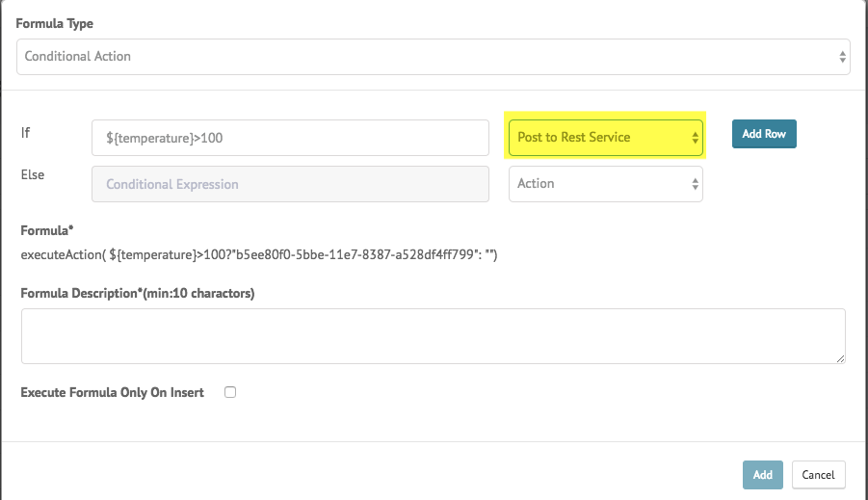
Task: Click the Formula Type label
Action: pyautogui.click(x=54, y=24)
